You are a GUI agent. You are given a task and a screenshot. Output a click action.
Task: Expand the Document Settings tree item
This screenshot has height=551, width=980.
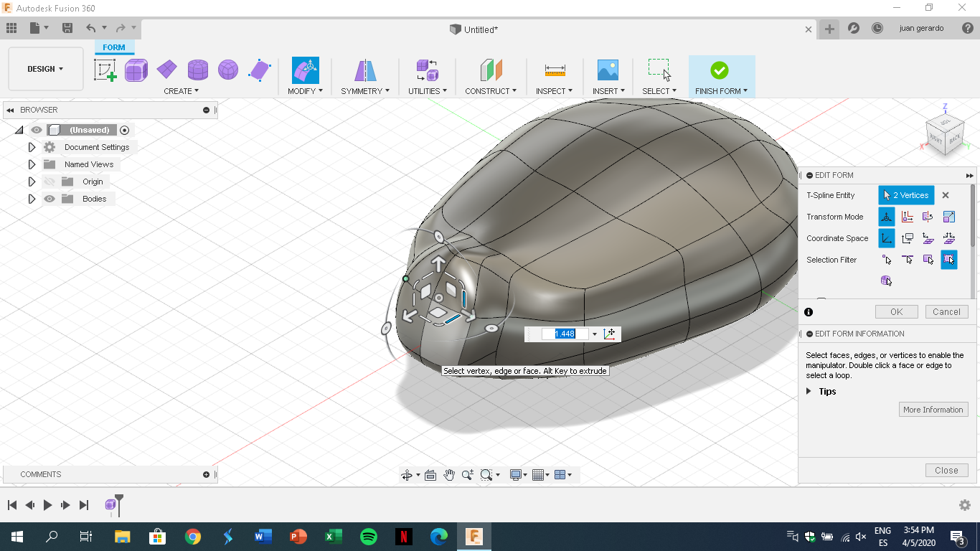pyautogui.click(x=32, y=146)
